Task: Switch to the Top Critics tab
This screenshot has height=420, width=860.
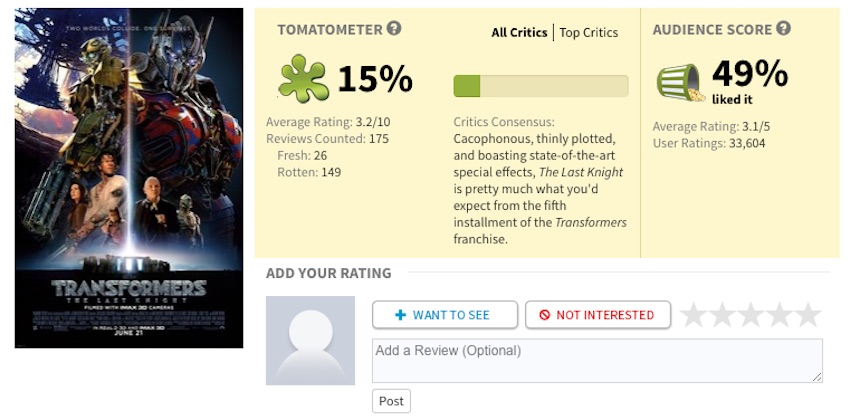Action: (589, 33)
